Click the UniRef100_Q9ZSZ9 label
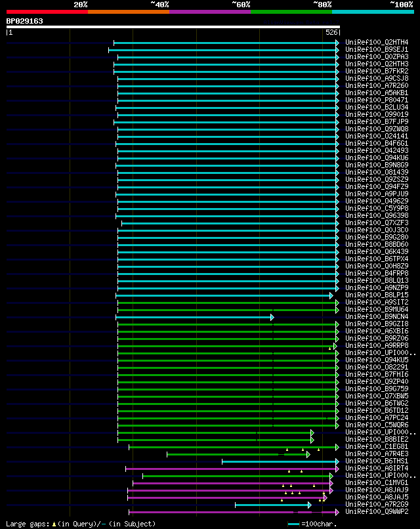420x529 pixels. tap(377, 179)
